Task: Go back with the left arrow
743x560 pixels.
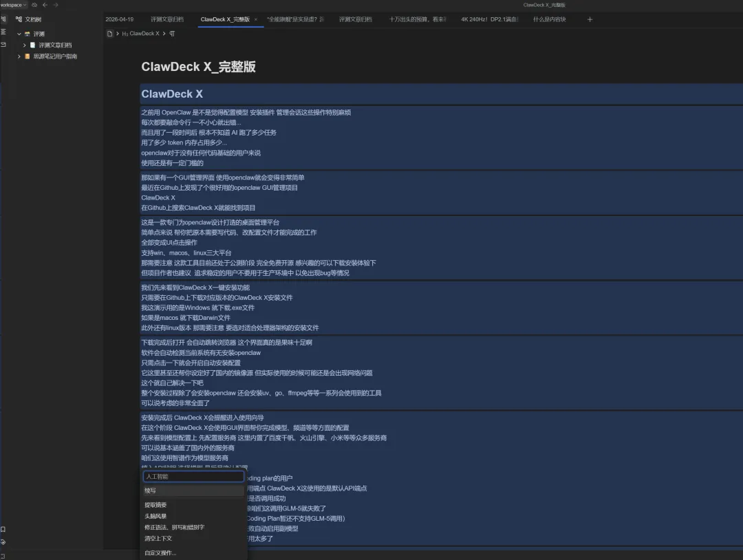Action: [45, 5]
